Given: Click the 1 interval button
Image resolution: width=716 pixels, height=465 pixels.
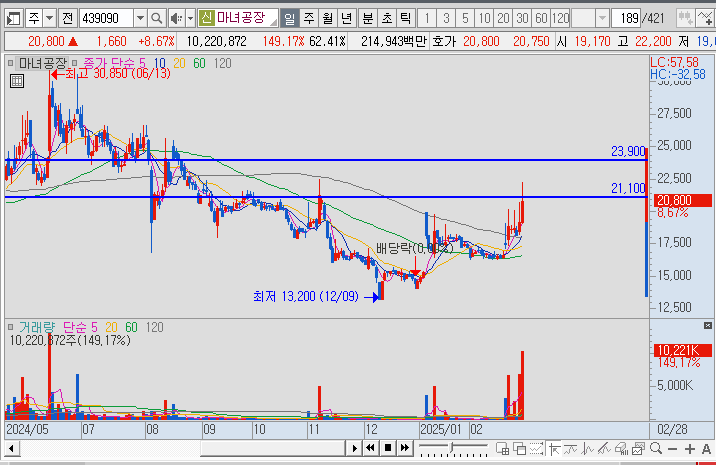Looking at the screenshot, I should click(427, 18).
